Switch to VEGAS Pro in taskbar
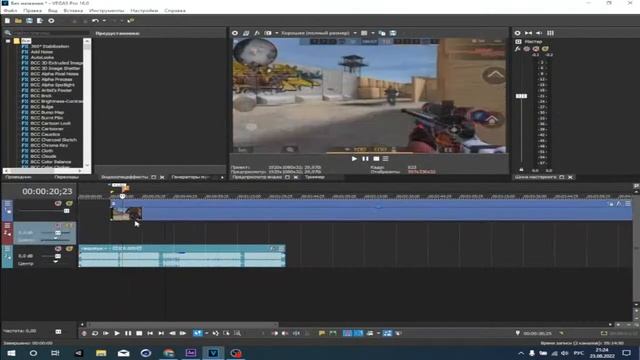This screenshot has height=360, width=640. pos(213,353)
